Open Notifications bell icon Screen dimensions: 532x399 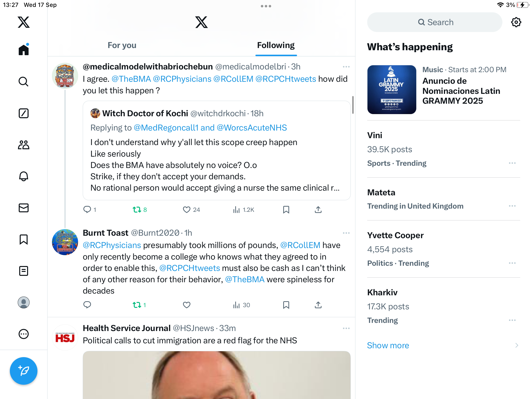[x=24, y=176]
